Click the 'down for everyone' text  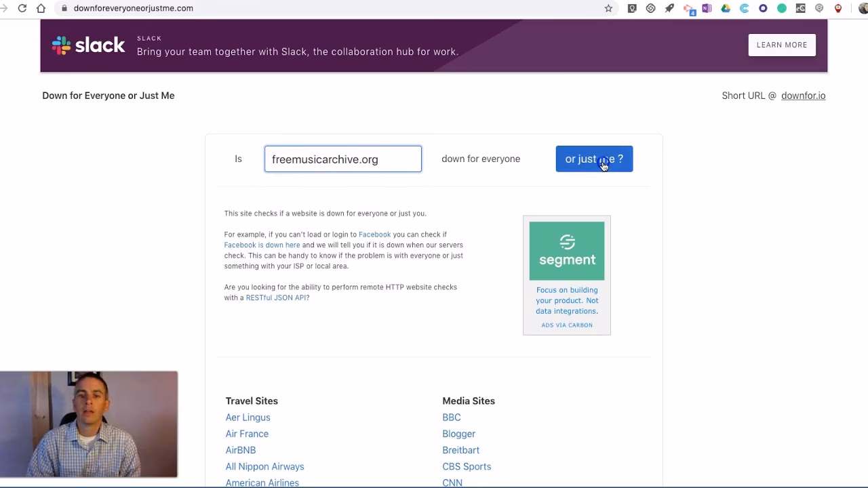[481, 159]
